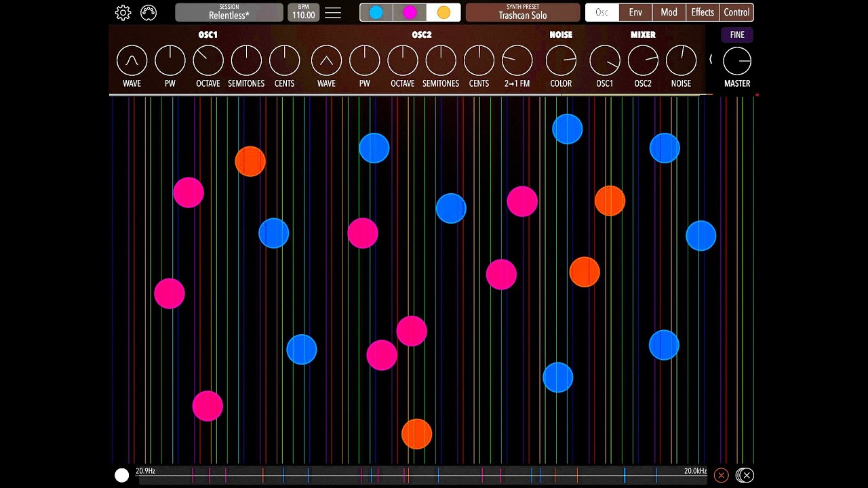Open the hamburger menu next to BPM
The width and height of the screenshot is (868, 488).
point(333,13)
